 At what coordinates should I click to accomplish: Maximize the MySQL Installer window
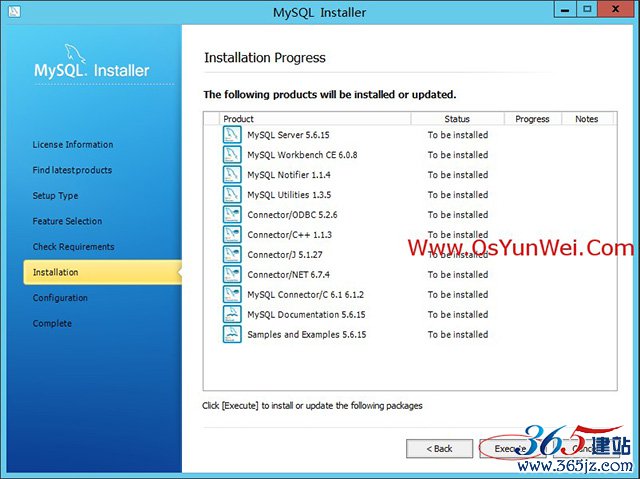click(x=587, y=9)
